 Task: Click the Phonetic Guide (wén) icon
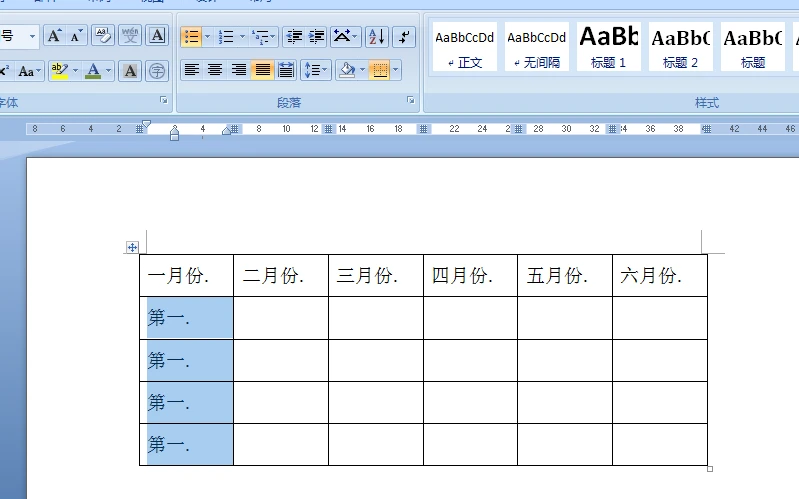(130, 37)
